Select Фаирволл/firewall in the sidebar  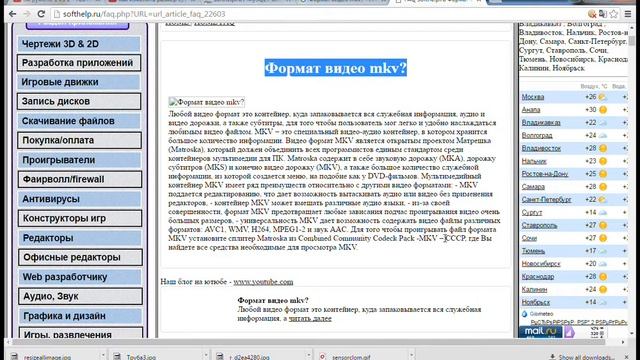[x=80, y=179]
